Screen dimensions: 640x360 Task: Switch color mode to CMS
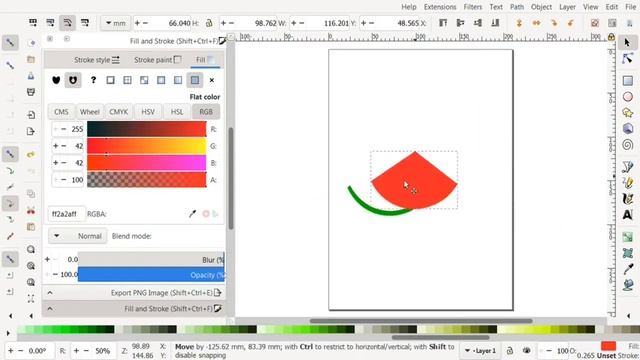coord(61,111)
